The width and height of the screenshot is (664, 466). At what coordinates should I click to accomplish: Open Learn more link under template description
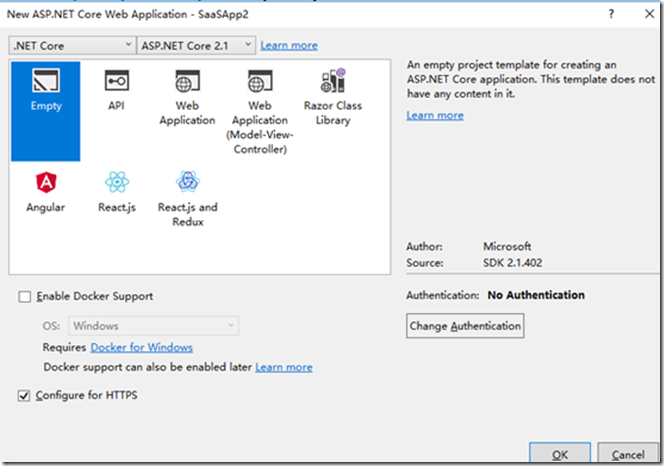[435, 115]
